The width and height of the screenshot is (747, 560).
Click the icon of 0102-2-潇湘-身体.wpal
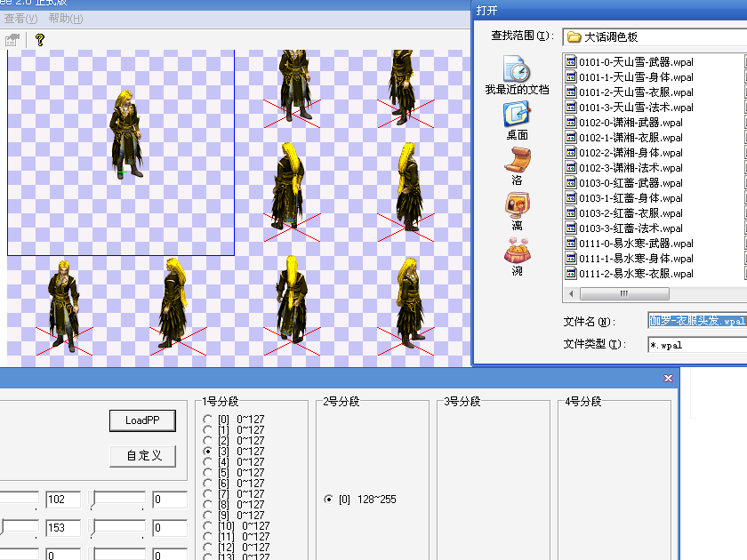tap(571, 152)
